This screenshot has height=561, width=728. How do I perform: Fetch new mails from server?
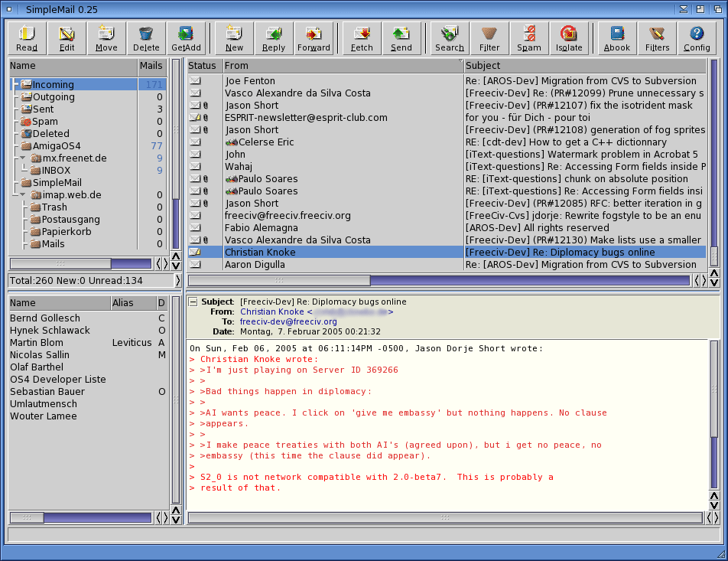[362, 38]
